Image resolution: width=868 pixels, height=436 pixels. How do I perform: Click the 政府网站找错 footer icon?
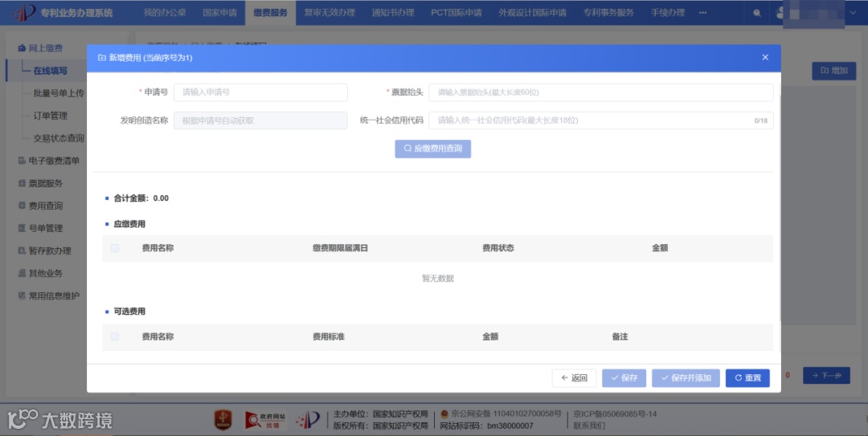coord(266,421)
